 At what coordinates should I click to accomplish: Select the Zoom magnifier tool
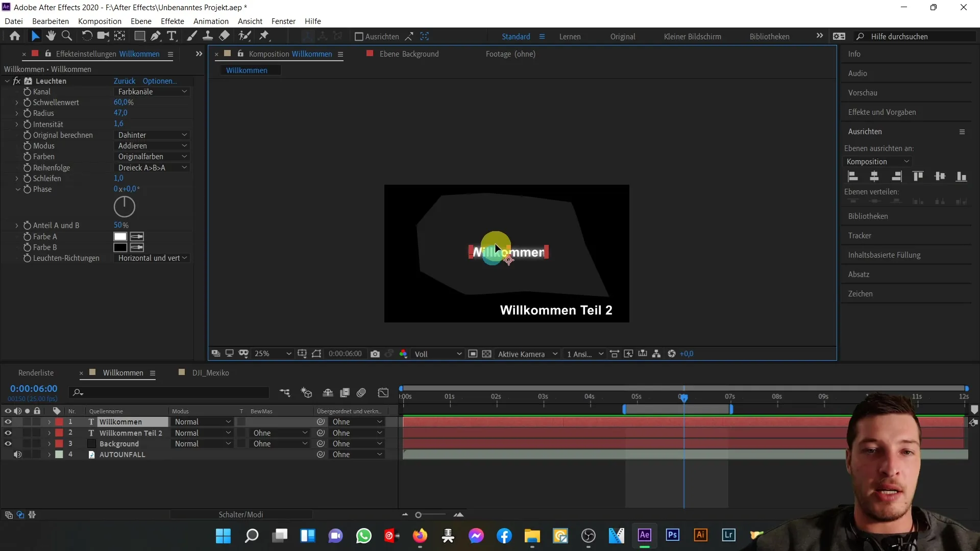66,36
